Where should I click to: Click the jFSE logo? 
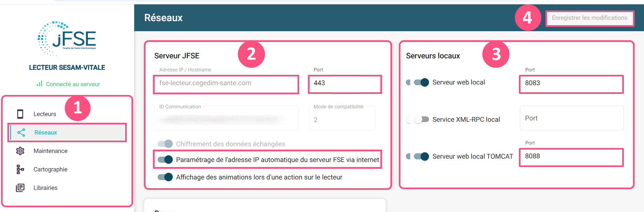[67, 39]
